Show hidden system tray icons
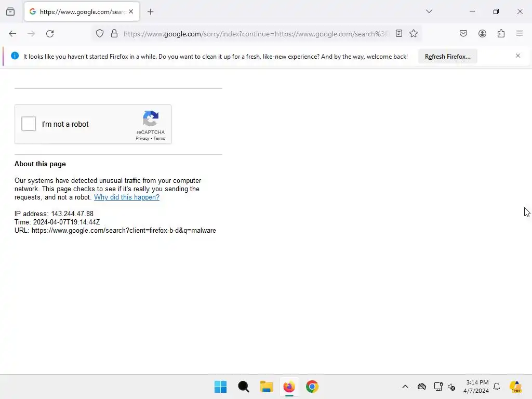This screenshot has width=532, height=399. pyautogui.click(x=405, y=387)
